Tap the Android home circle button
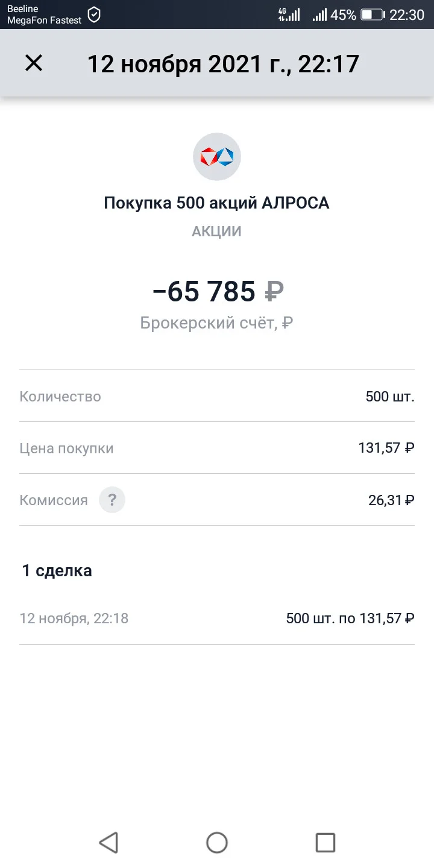This screenshot has width=434, height=868. coord(217,842)
